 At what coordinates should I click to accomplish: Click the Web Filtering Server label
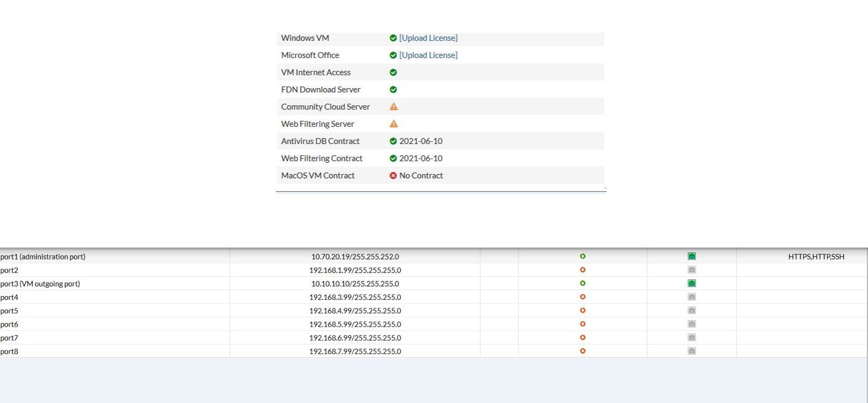coord(317,124)
